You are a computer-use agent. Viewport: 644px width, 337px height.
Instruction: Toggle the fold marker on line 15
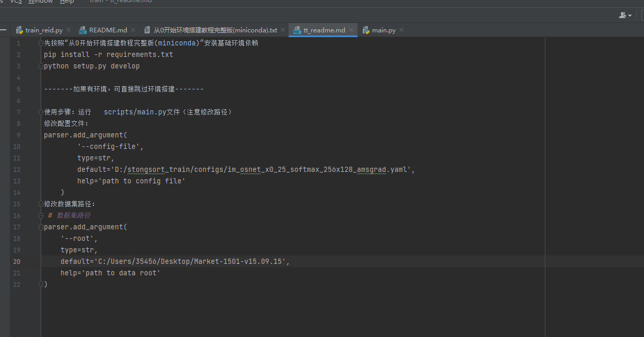(41, 204)
